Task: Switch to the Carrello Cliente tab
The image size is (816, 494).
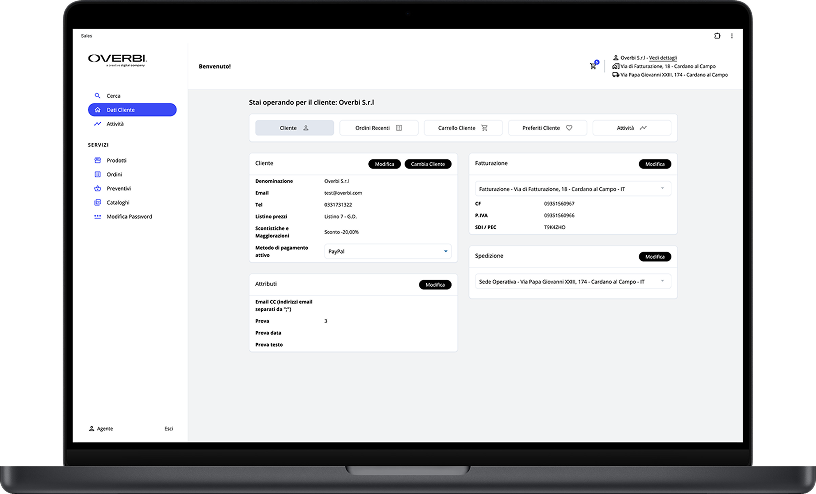Action: (x=463, y=128)
